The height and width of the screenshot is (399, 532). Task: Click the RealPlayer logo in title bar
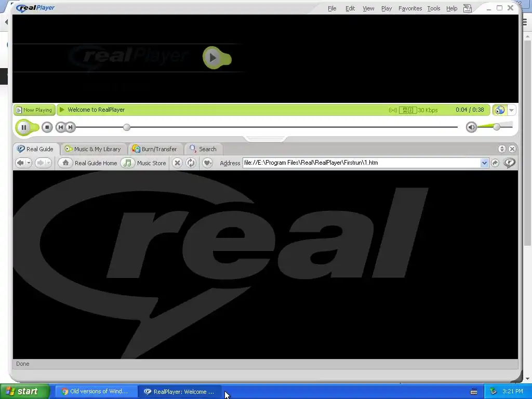point(35,8)
